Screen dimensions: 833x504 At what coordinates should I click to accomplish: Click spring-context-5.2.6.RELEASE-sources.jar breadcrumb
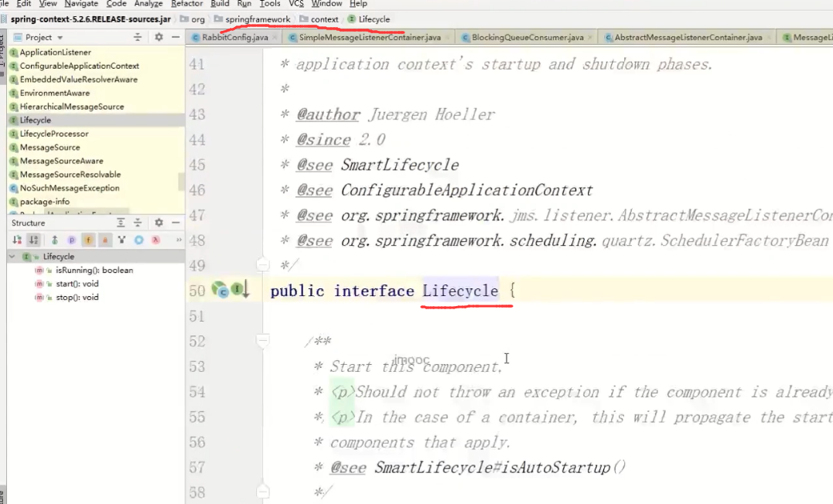(x=90, y=19)
